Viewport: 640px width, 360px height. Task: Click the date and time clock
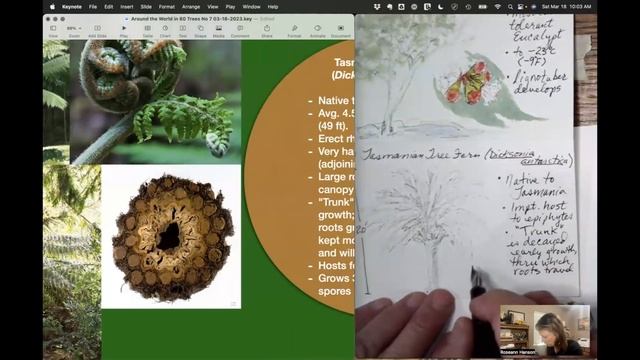566,7
